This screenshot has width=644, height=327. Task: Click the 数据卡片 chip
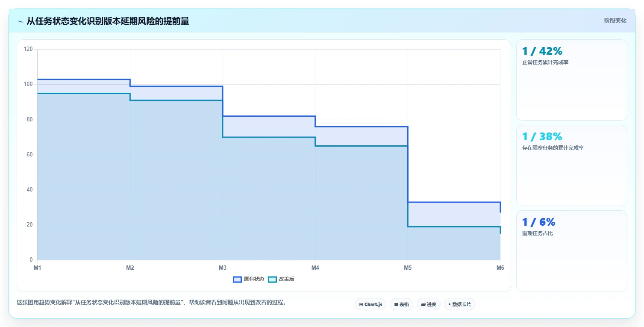pyautogui.click(x=459, y=304)
